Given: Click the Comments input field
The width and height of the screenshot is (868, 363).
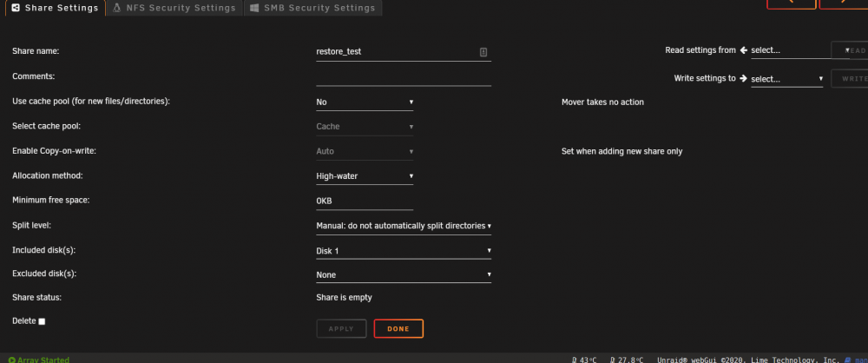Looking at the screenshot, I should tap(404, 77).
